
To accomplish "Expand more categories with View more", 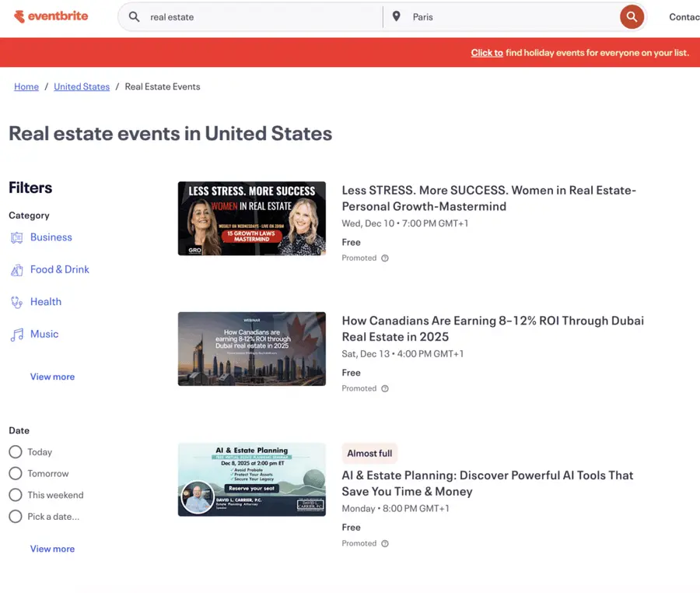I will pyautogui.click(x=52, y=377).
